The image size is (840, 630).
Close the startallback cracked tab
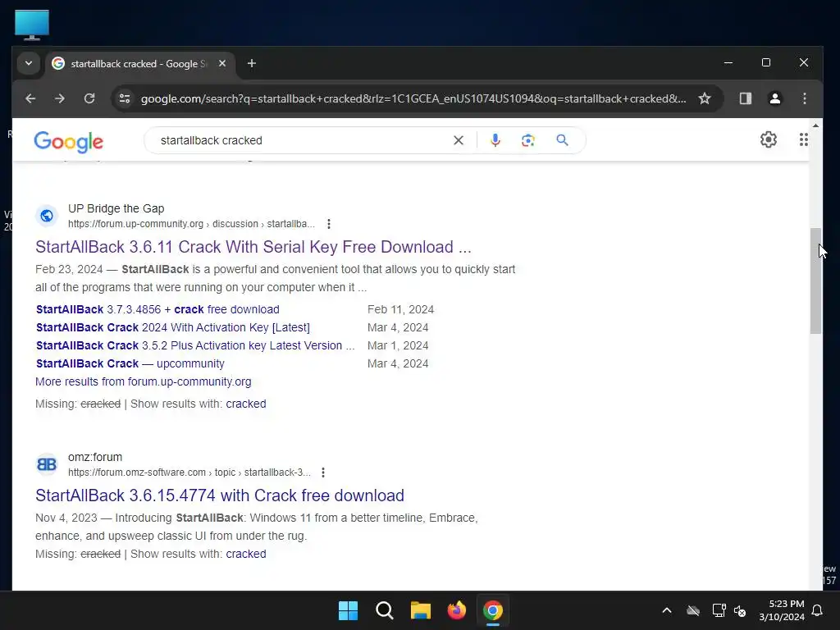click(221, 63)
